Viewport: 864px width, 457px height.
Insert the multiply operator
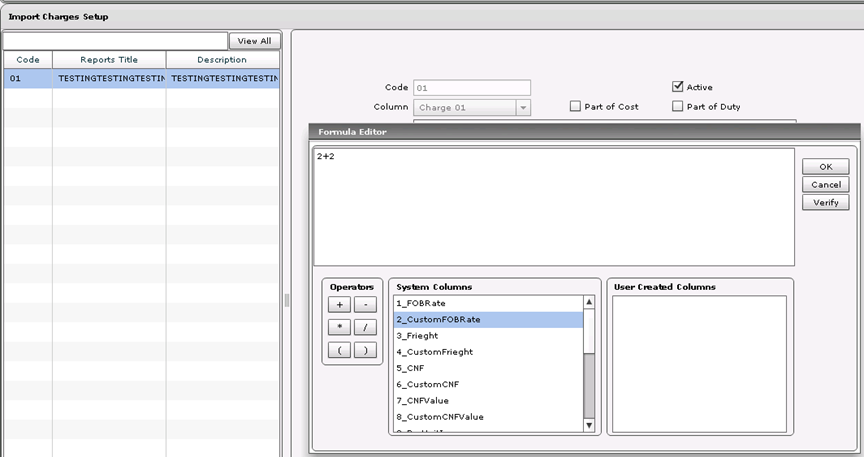click(339, 327)
